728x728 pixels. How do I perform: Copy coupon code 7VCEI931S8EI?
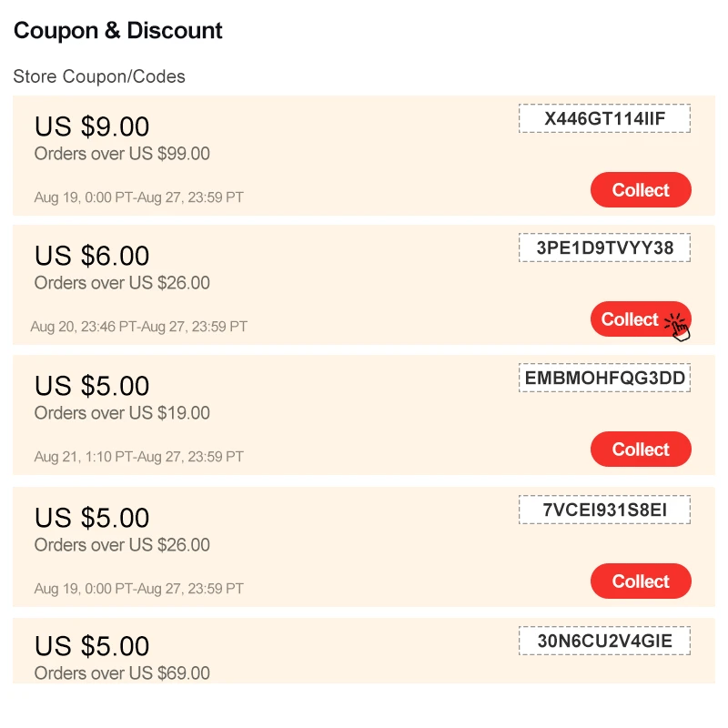point(604,509)
